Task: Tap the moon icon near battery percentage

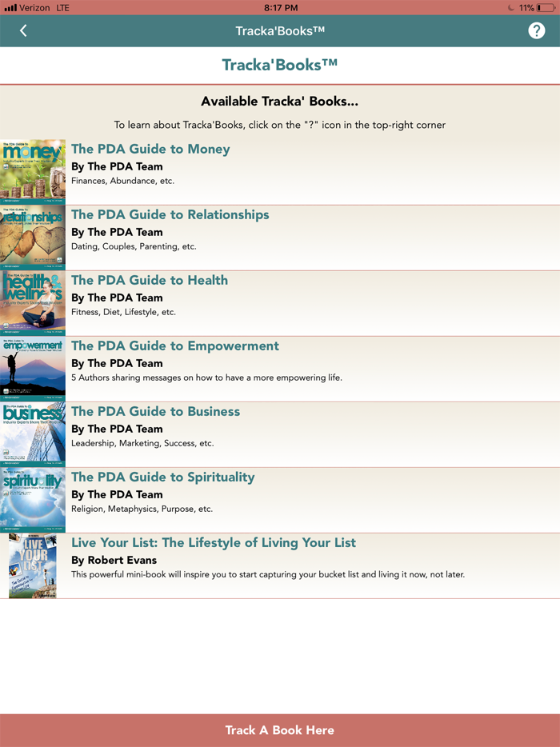Action: [x=509, y=7]
